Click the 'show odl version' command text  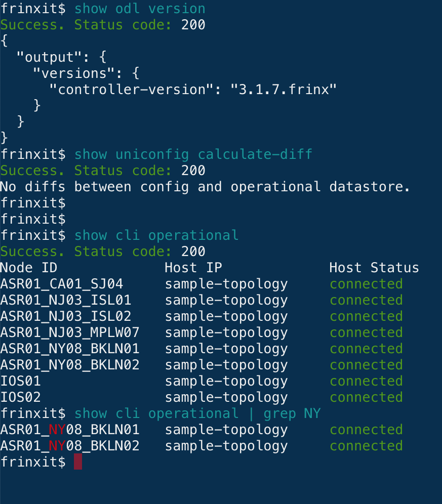click(140, 9)
